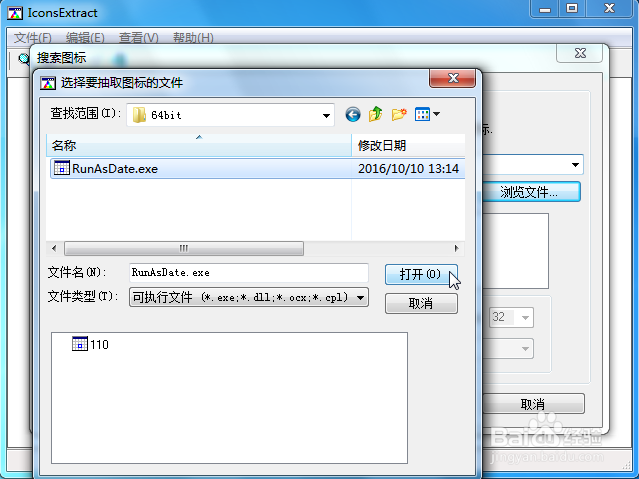Minimize the IconsExtract window

point(545,9)
